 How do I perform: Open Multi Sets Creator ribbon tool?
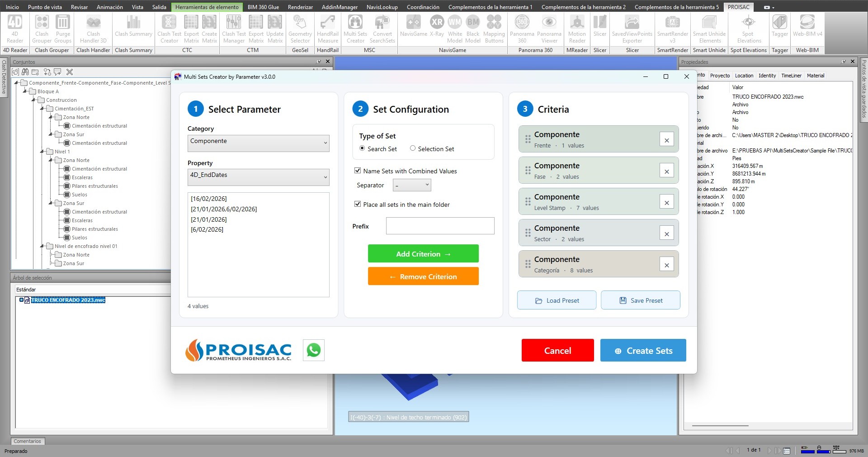355,29
